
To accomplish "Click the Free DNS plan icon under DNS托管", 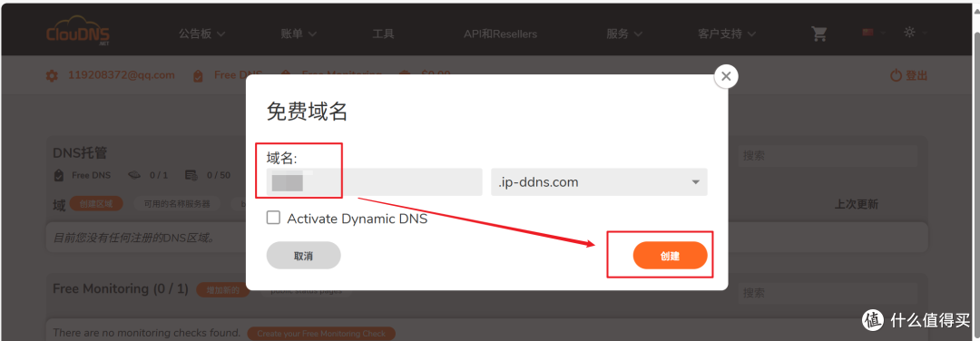I will point(59,175).
